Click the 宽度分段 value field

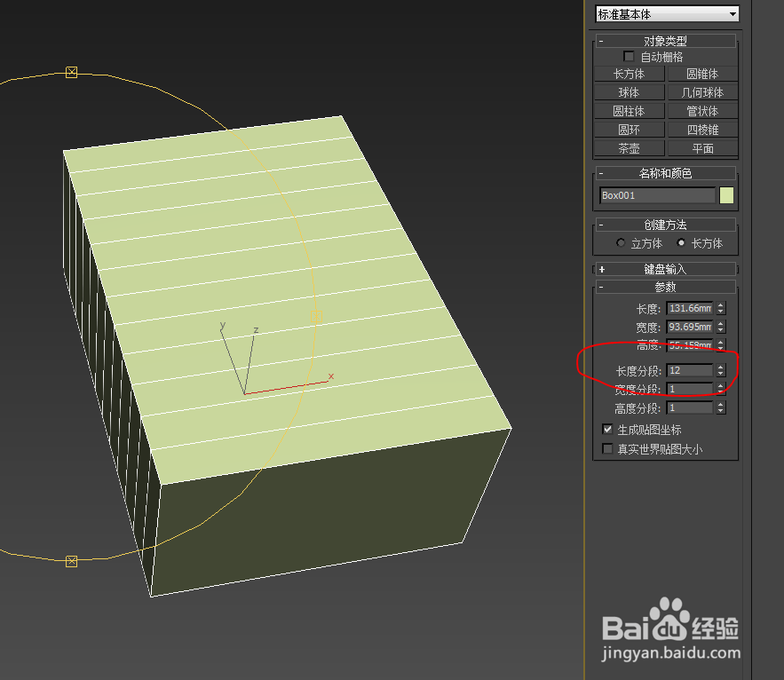point(690,389)
